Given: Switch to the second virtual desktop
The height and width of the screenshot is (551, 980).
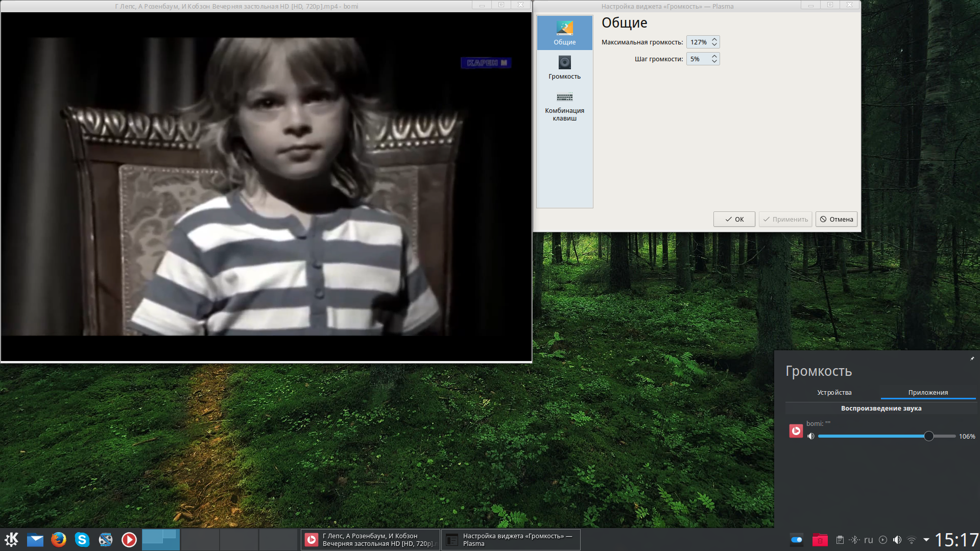Looking at the screenshot, I should (200, 539).
